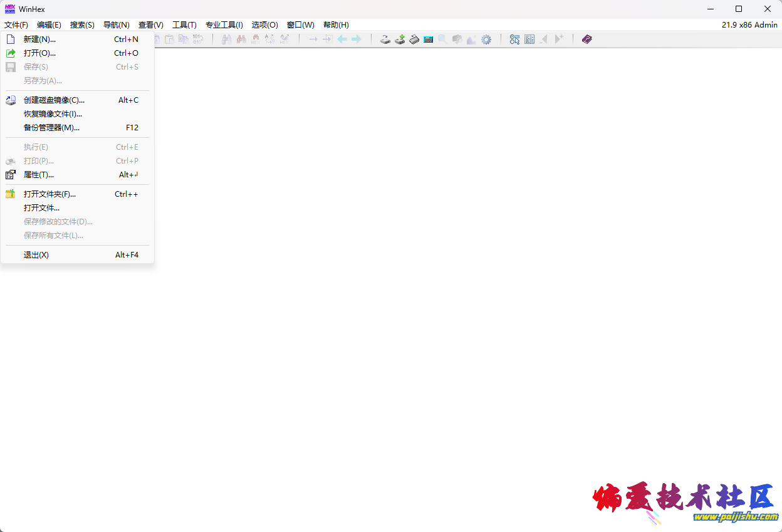Click the purple help book toolbar icon
The width and height of the screenshot is (782, 532).
(x=587, y=39)
